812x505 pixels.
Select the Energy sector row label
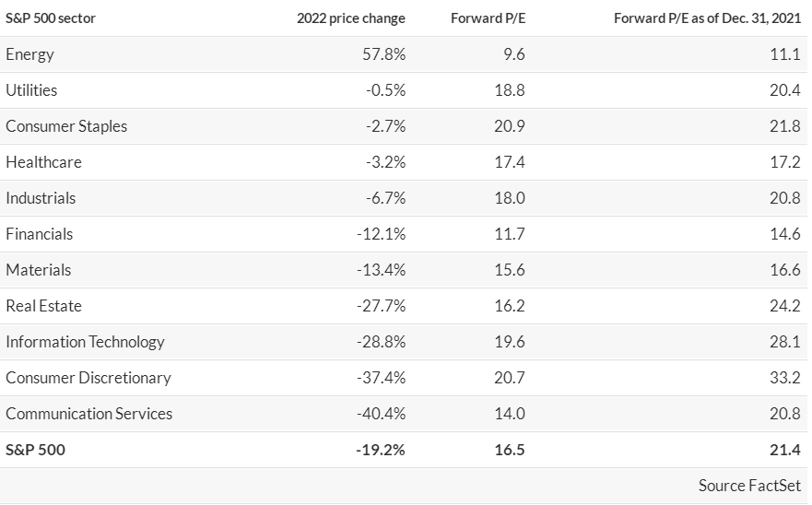tap(30, 54)
